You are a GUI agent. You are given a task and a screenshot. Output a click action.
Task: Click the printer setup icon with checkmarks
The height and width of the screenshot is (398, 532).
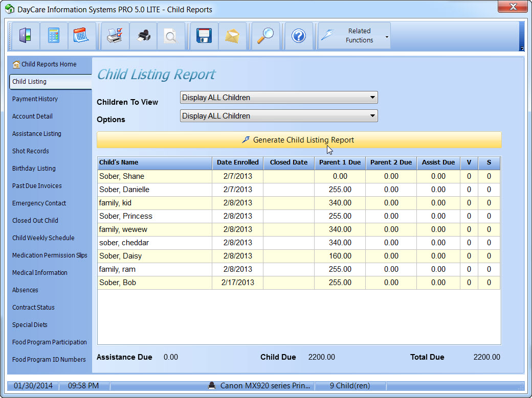point(115,36)
